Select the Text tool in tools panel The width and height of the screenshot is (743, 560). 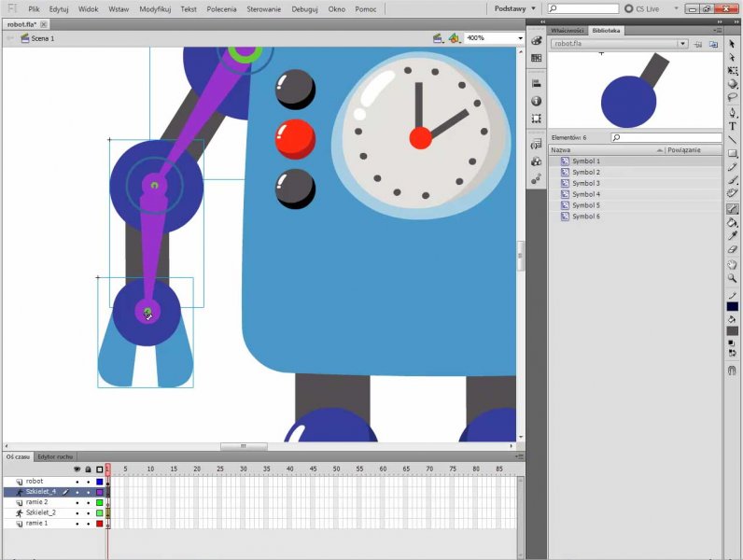pyautogui.click(x=733, y=126)
